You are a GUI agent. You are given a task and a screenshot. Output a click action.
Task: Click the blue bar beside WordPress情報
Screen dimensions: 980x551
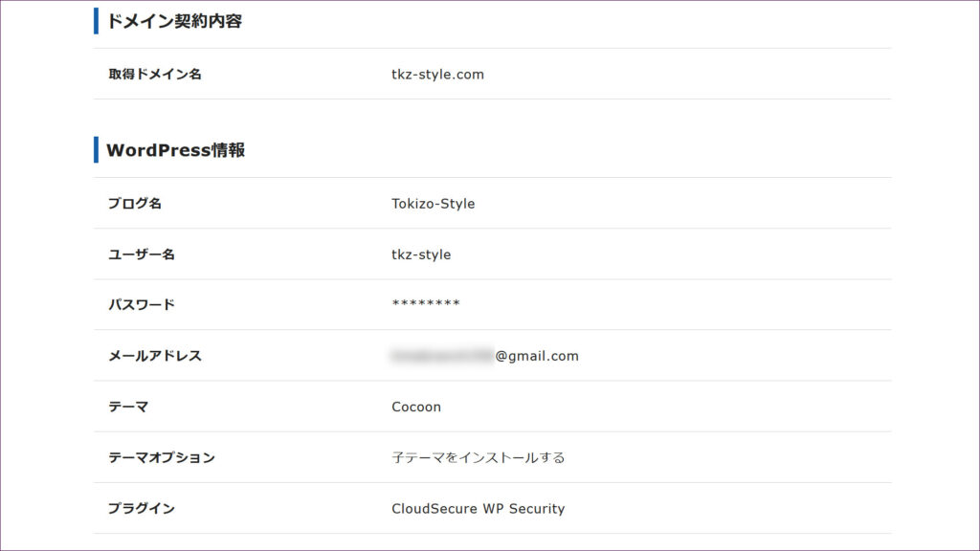96,150
